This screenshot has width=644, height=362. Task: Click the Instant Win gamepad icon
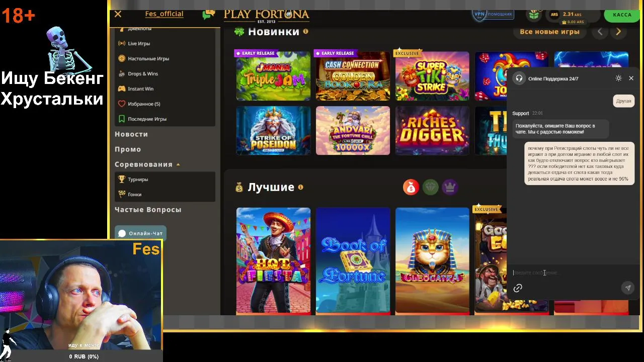pyautogui.click(x=122, y=89)
